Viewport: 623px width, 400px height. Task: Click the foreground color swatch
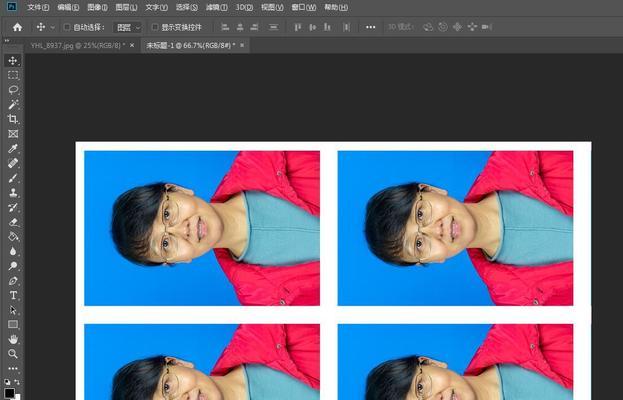[9, 393]
